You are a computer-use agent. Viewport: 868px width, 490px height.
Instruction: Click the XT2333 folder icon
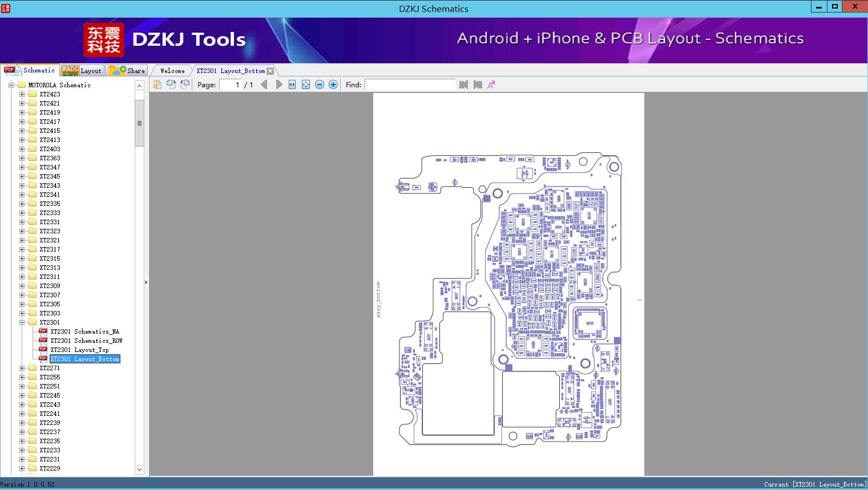click(x=33, y=213)
